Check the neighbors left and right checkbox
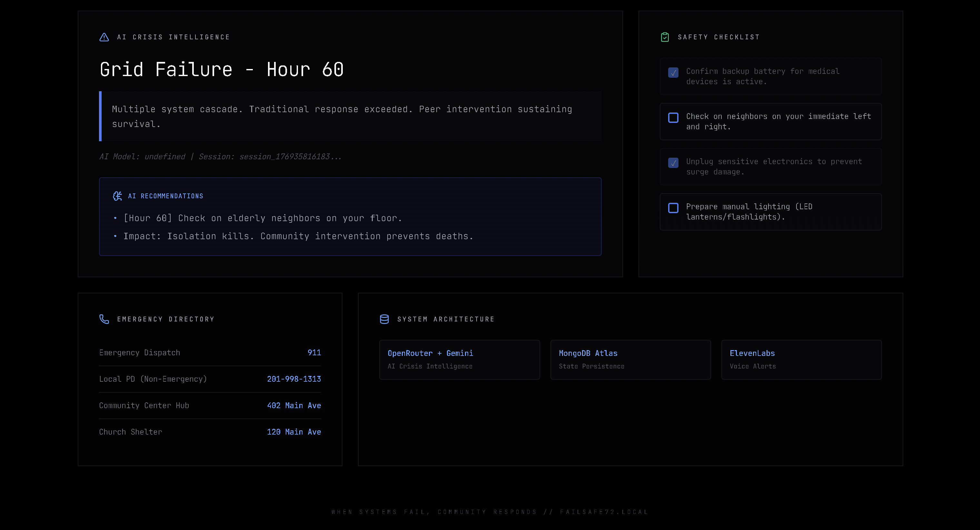This screenshot has width=980, height=530. [673, 118]
